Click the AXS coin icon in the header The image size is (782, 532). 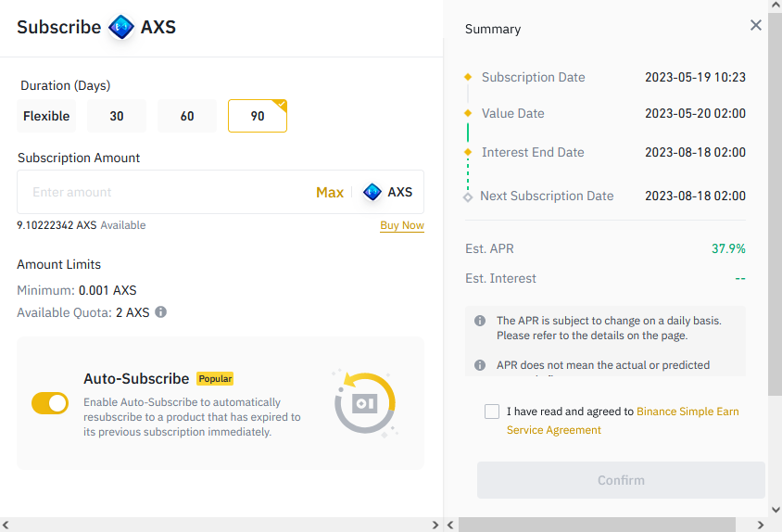click(120, 27)
